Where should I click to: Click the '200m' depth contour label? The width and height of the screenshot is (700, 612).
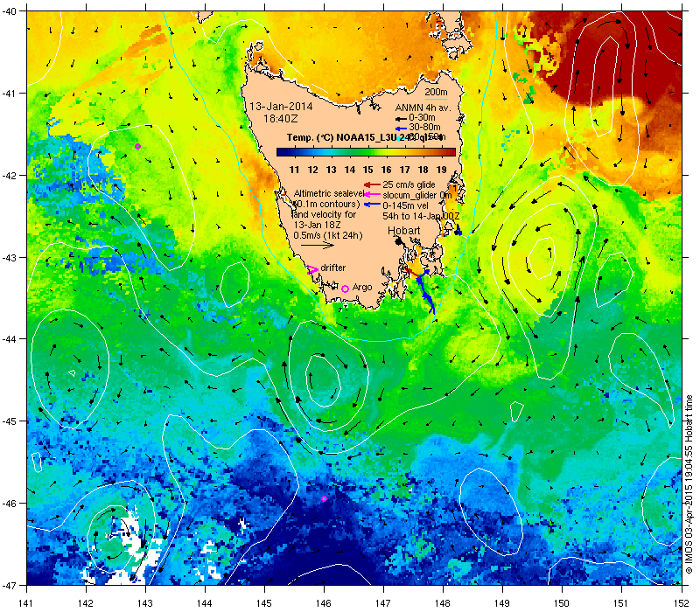pyautogui.click(x=436, y=93)
